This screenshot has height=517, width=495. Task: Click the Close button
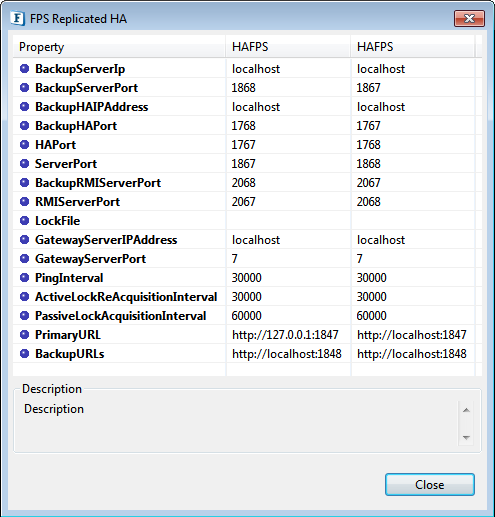(x=430, y=484)
